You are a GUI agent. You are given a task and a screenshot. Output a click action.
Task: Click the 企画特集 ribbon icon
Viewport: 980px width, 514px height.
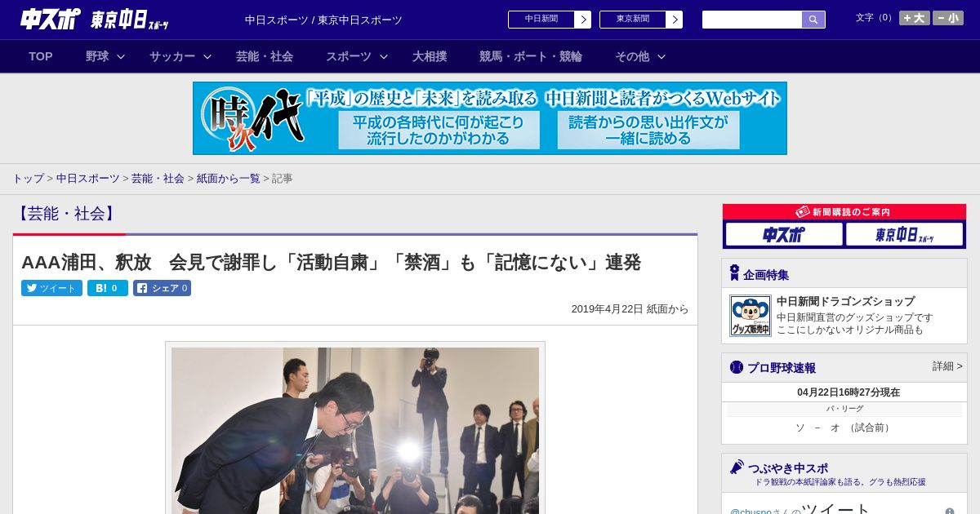pyautogui.click(x=734, y=273)
